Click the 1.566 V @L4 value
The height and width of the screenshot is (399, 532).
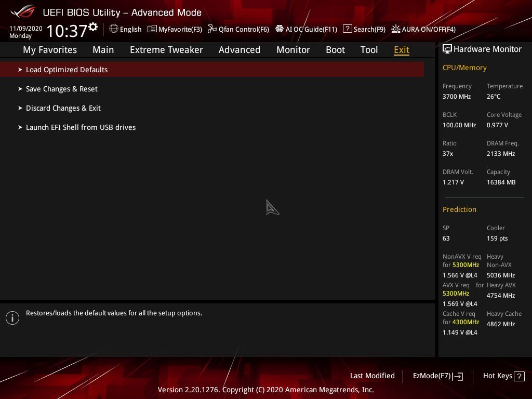(x=460, y=275)
